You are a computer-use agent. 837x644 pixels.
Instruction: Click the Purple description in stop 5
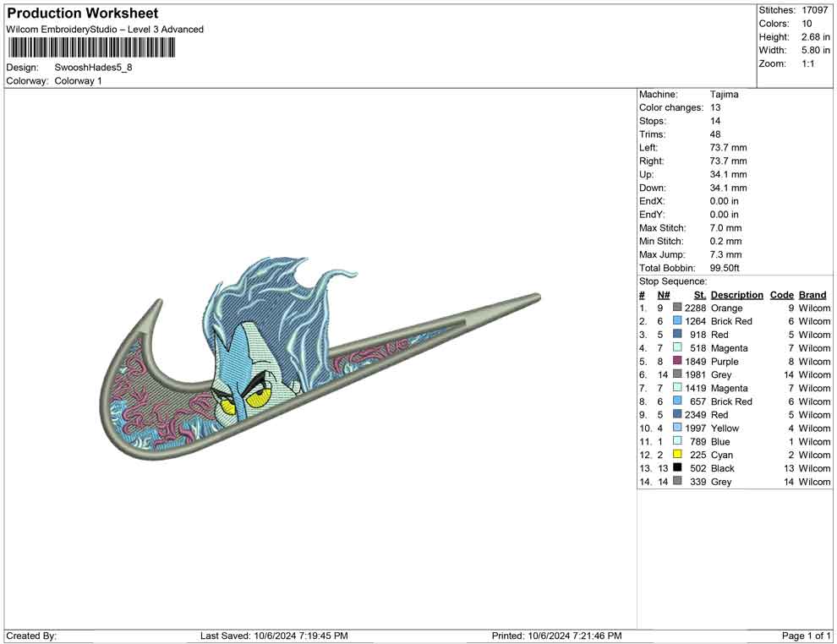click(725, 361)
